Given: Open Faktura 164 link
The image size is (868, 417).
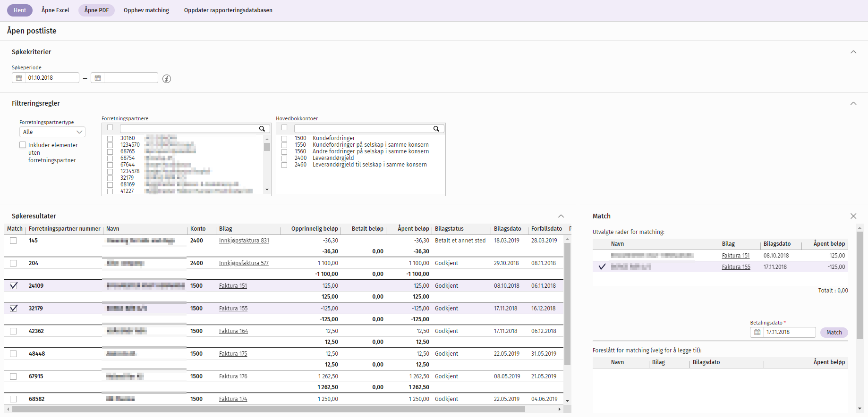Looking at the screenshot, I should pyautogui.click(x=233, y=331).
